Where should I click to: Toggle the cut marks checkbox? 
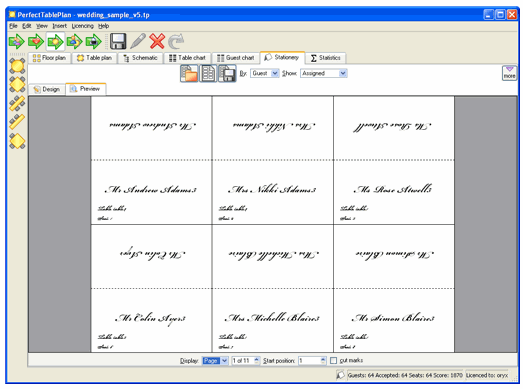click(x=333, y=361)
